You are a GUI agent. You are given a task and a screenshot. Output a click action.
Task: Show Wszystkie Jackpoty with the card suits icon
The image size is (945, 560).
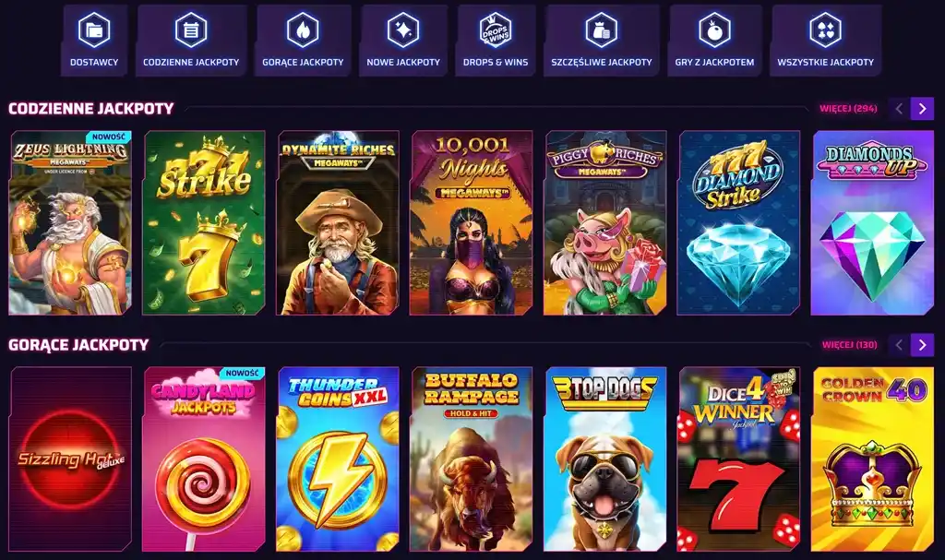[x=826, y=30]
